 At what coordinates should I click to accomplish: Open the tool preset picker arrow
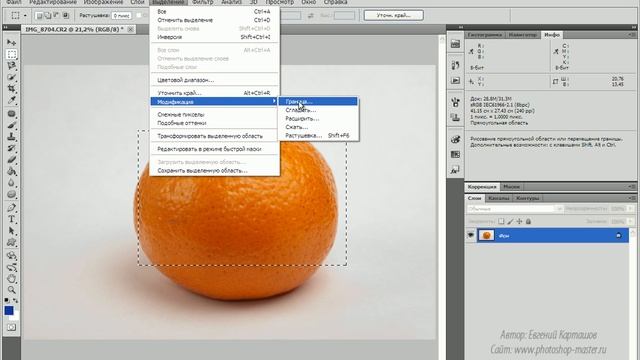point(25,16)
